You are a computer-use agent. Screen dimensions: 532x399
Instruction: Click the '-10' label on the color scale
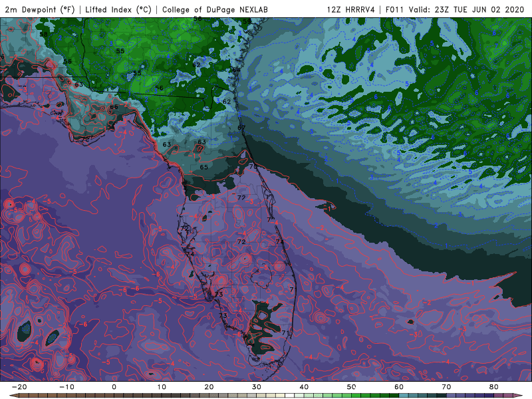point(66,387)
